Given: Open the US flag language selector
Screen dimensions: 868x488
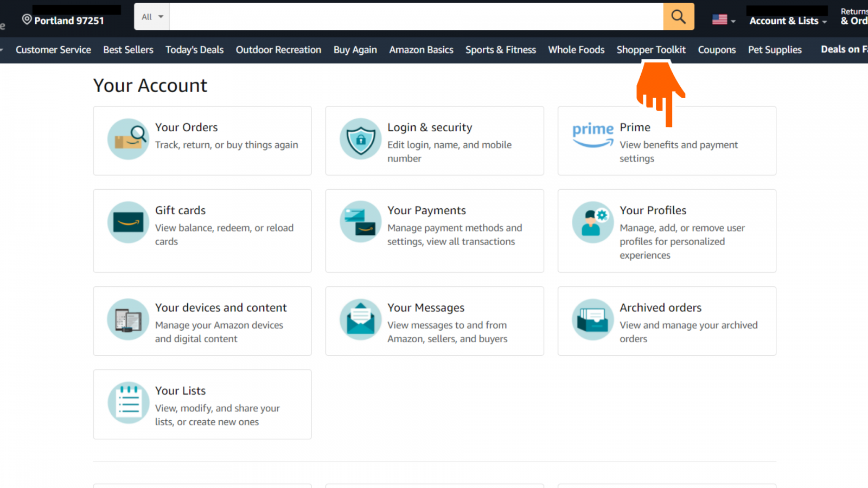Looking at the screenshot, I should click(724, 20).
